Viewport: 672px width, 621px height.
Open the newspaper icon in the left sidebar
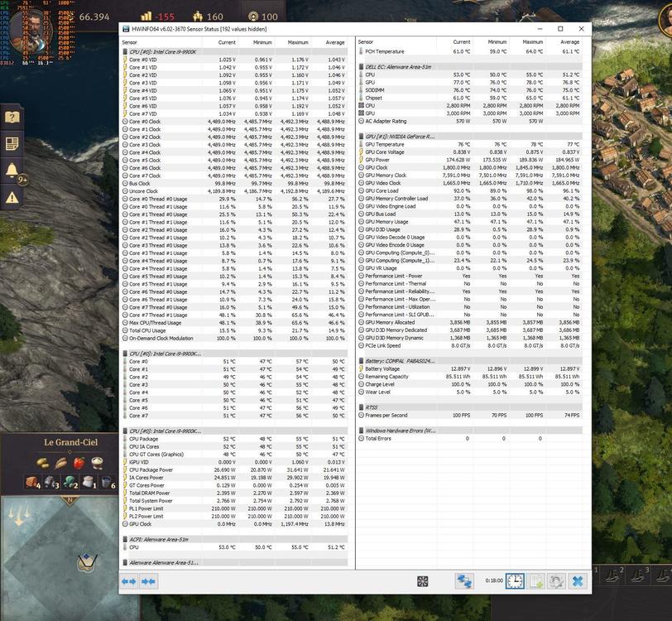click(12, 142)
